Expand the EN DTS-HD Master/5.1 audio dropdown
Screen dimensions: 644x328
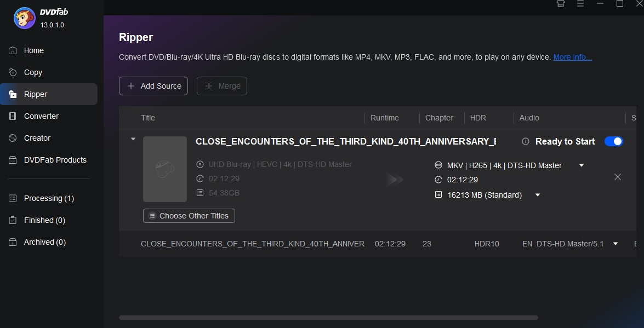tap(615, 244)
